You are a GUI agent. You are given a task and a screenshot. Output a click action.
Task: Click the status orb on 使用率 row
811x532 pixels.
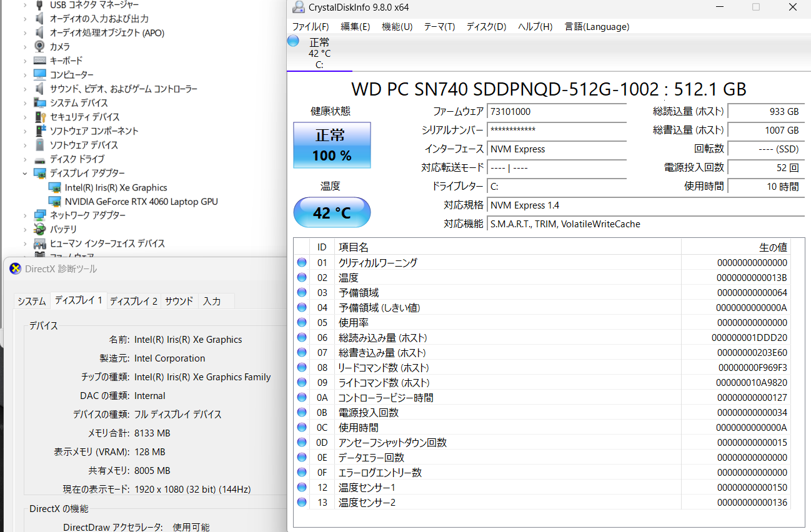(x=302, y=323)
